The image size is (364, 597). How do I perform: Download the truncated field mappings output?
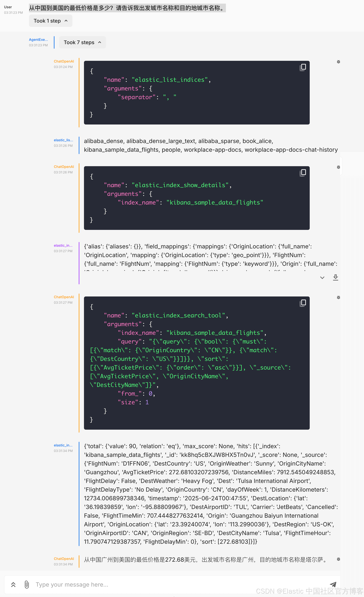coord(335,277)
